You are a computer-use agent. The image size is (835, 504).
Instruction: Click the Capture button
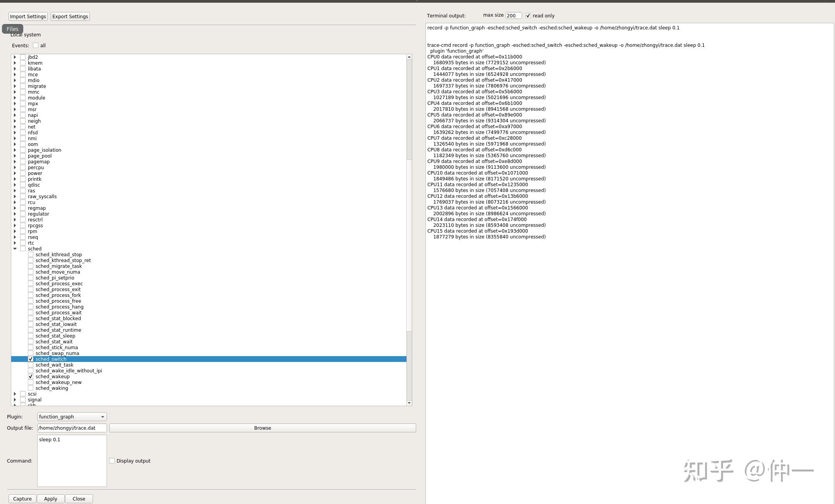click(22, 499)
